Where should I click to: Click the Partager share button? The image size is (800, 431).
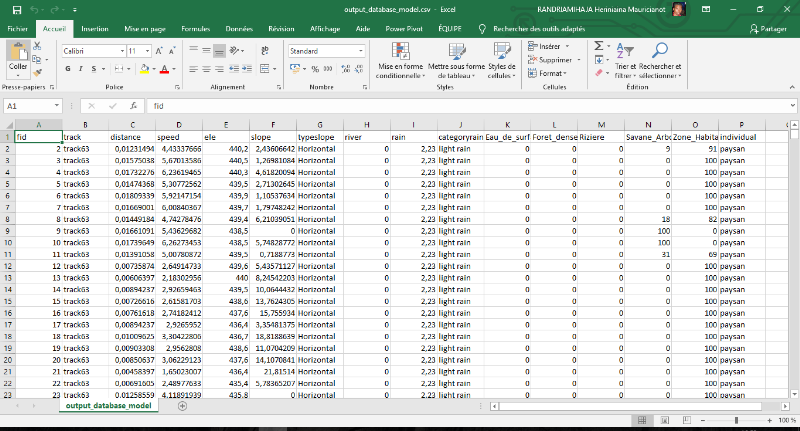point(767,29)
